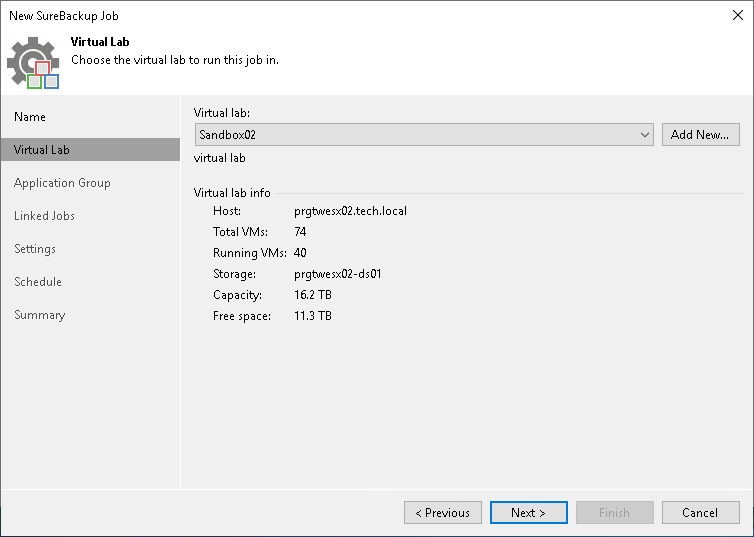Click the Next > button

(x=528, y=512)
